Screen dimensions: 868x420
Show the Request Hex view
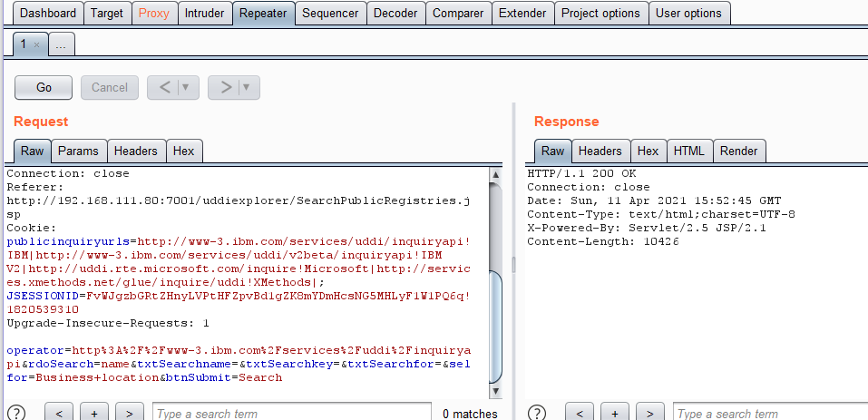[x=184, y=151]
